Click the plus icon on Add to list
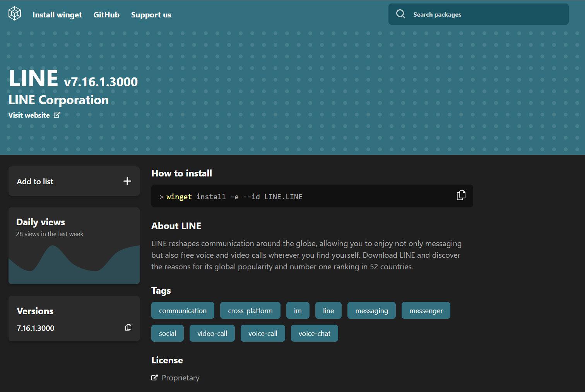This screenshot has width=585, height=392. coord(127,181)
